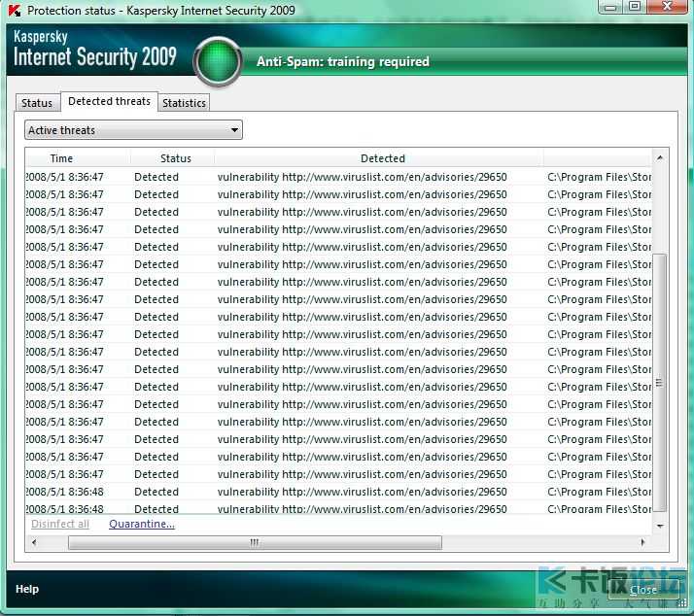The width and height of the screenshot is (694, 616).
Task: Click the vertical scrollbar thumb
Action: tap(659, 383)
